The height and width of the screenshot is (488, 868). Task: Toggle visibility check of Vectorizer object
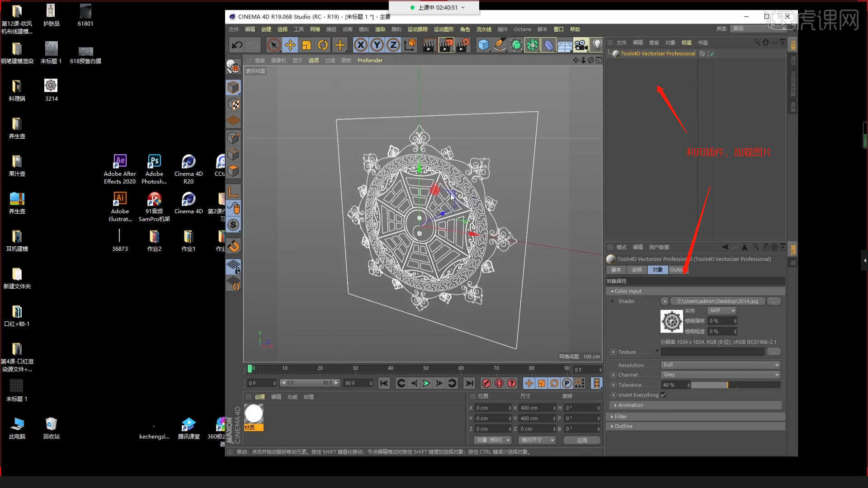pos(712,54)
